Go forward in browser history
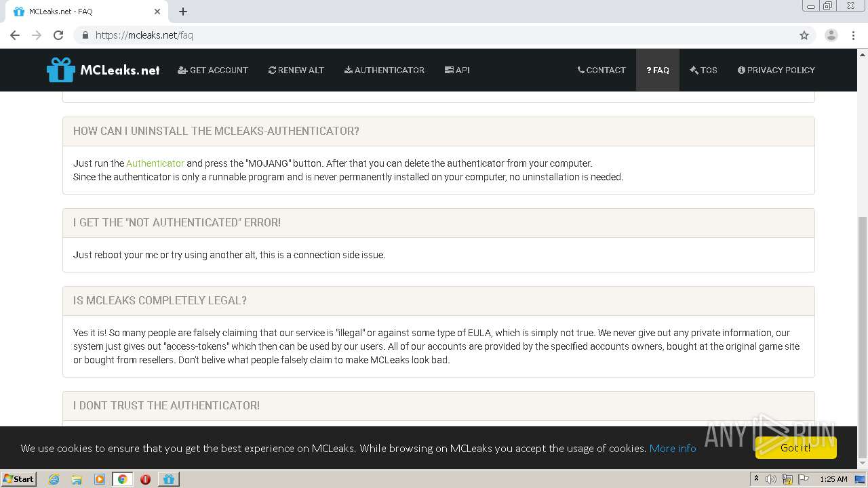 37,35
